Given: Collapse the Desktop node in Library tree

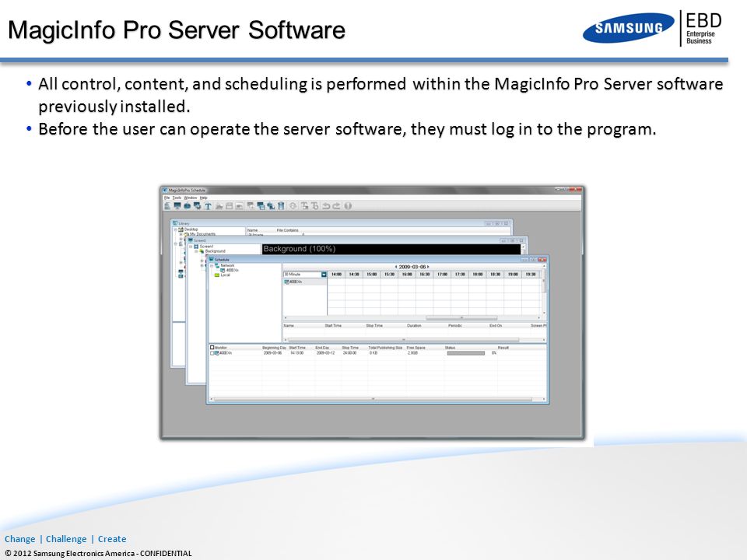Looking at the screenshot, I should (x=176, y=229).
